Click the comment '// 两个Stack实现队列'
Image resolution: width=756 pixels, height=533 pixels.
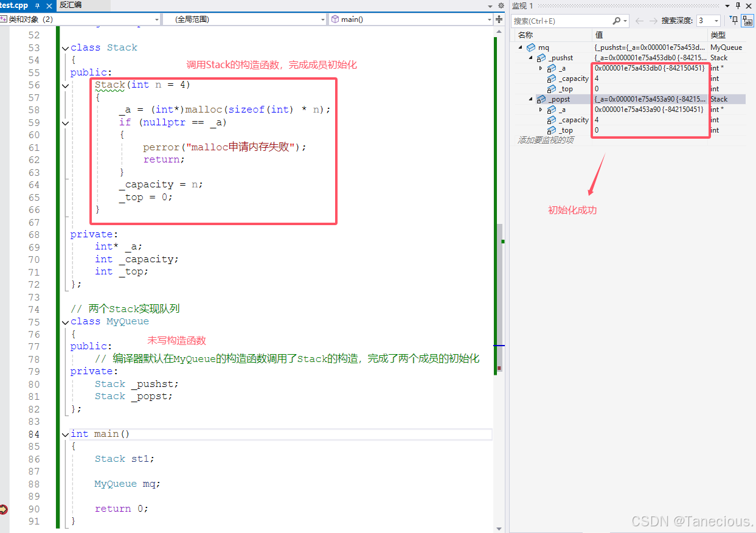pyautogui.click(x=125, y=309)
